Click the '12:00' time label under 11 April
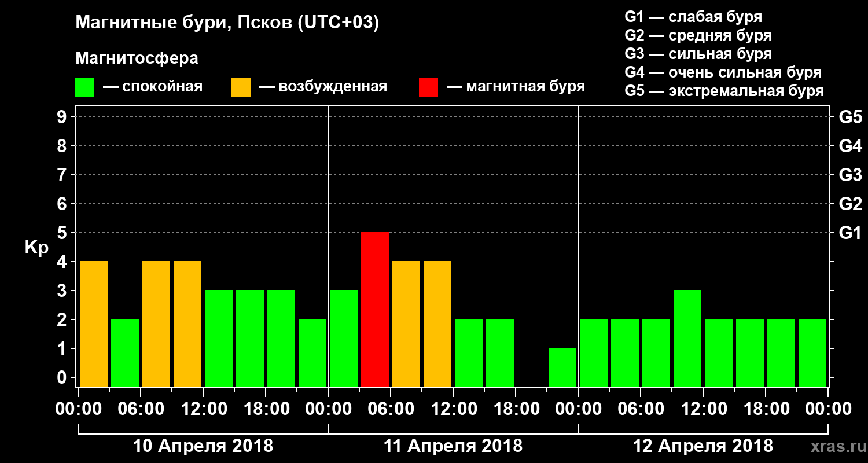The image size is (868, 463). pyautogui.click(x=453, y=409)
